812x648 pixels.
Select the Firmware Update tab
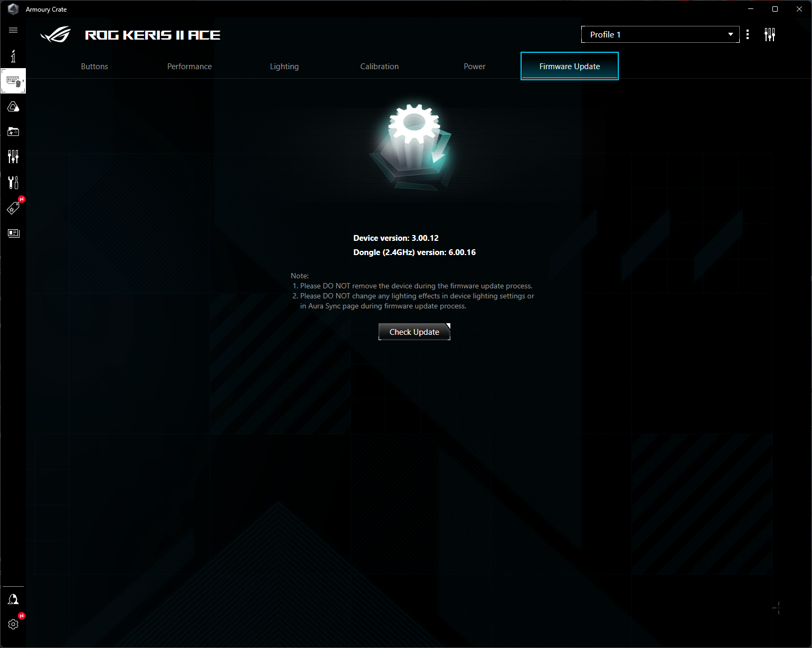(570, 66)
